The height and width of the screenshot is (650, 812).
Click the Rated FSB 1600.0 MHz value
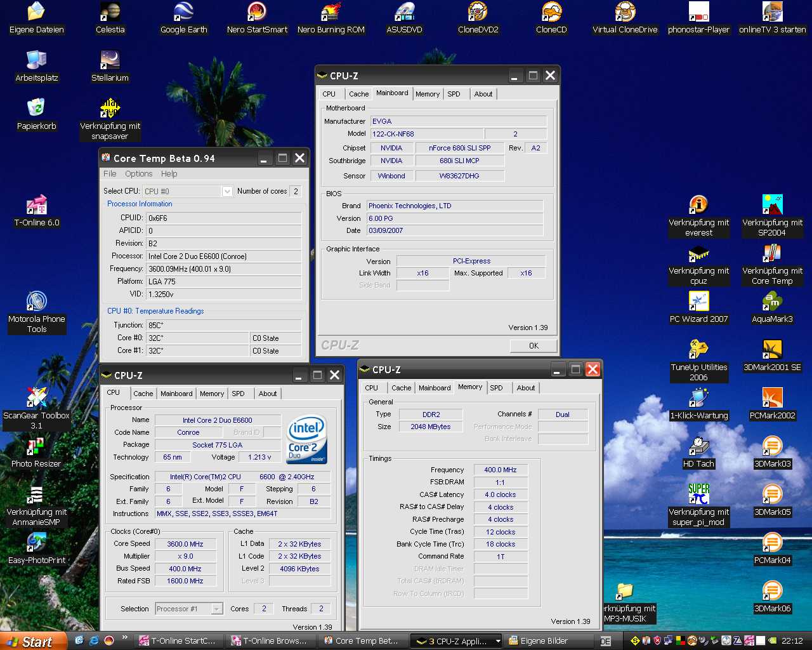pos(185,581)
